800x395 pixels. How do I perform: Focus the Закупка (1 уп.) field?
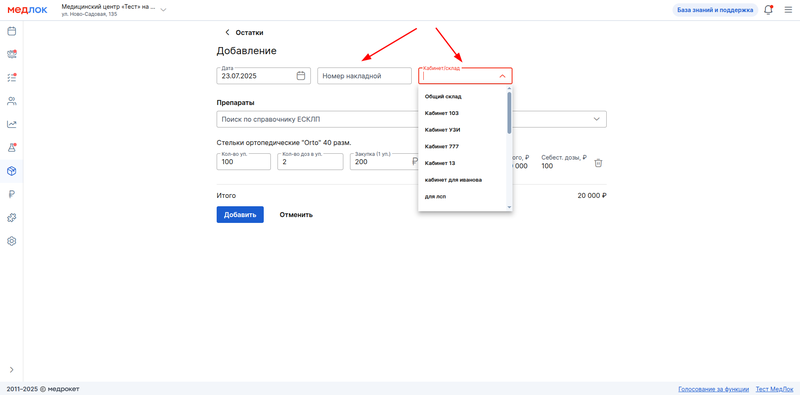click(x=384, y=162)
